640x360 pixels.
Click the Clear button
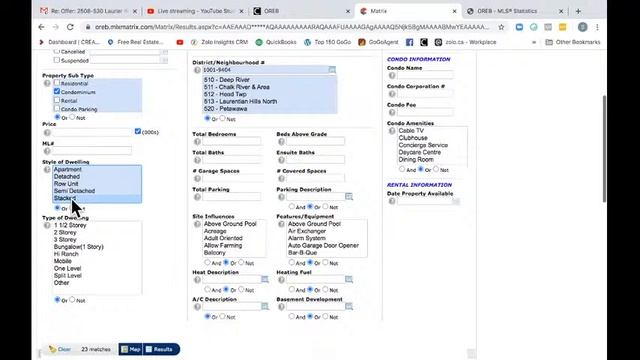click(60, 349)
